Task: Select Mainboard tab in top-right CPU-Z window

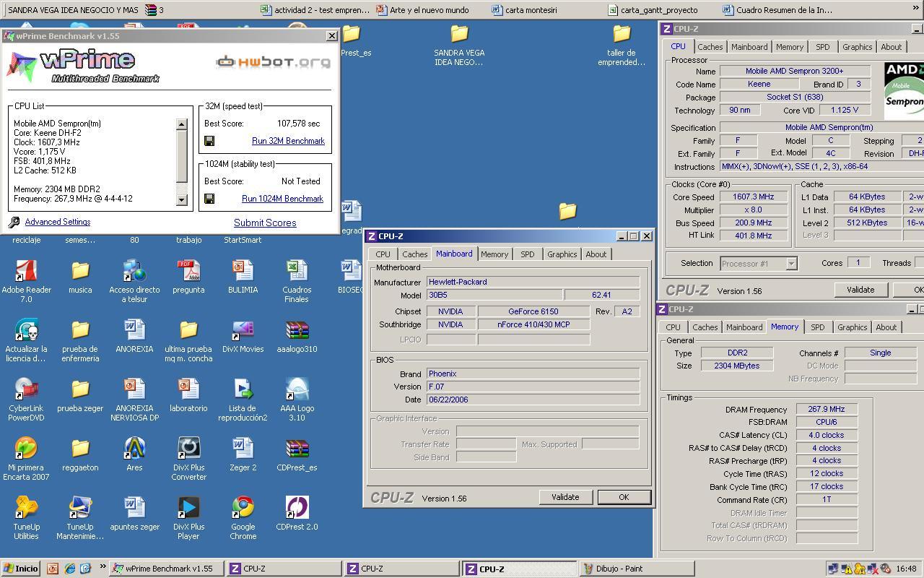Action: (x=749, y=47)
